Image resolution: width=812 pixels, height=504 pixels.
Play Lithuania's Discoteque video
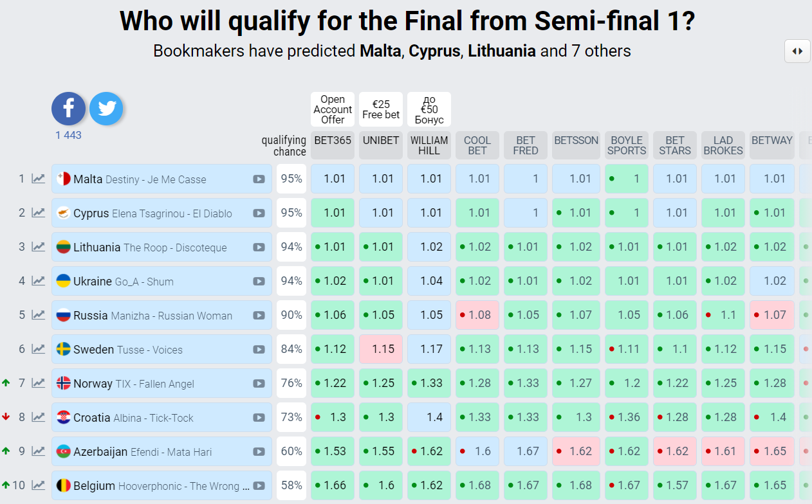point(259,248)
